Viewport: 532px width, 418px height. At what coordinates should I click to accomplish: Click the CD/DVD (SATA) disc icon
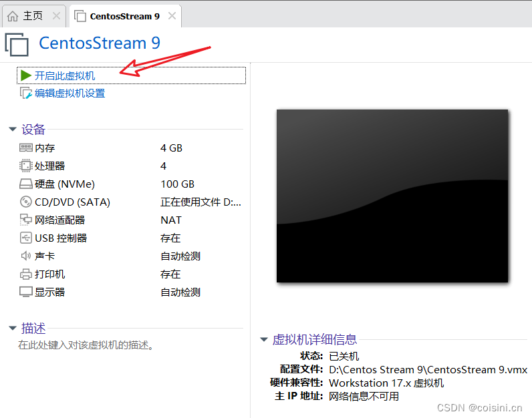tap(26, 202)
